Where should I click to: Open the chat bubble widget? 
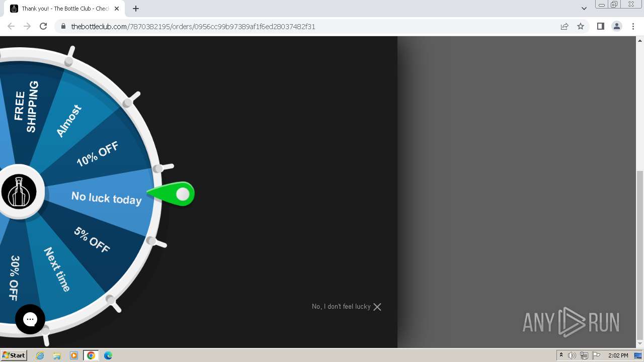(30, 319)
